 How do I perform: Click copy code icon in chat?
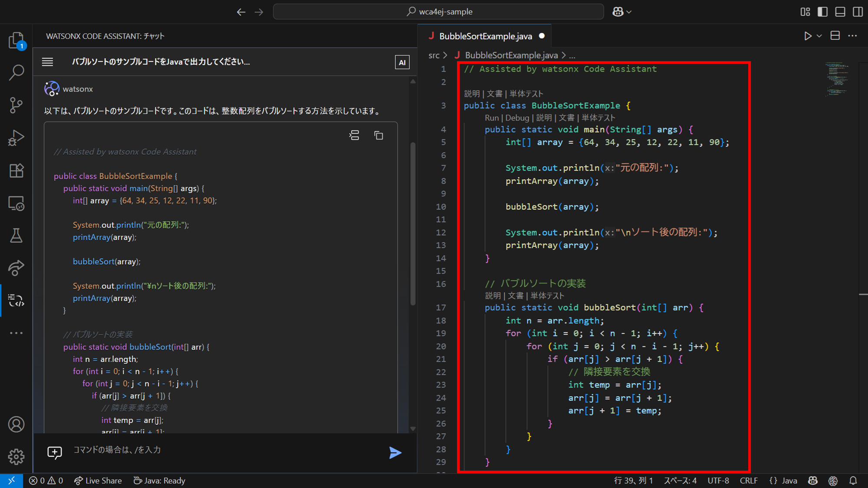coord(378,136)
